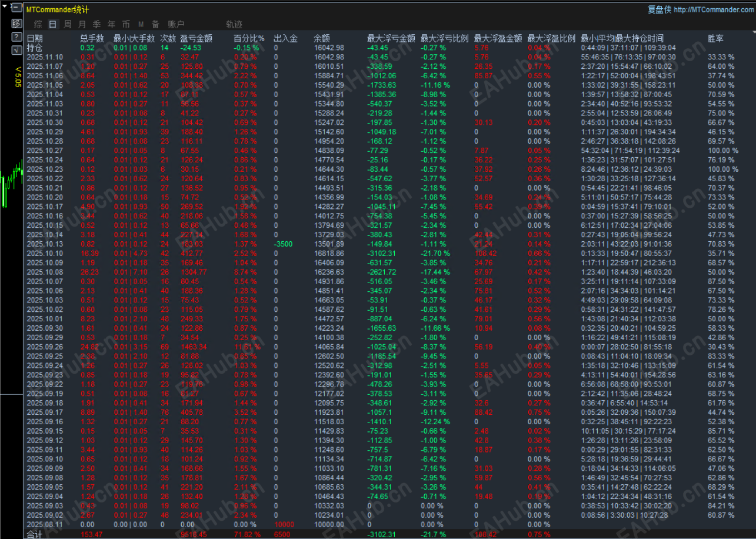Click the floating loss value -1733.63
Screen dimensions: 756x539
(381, 85)
